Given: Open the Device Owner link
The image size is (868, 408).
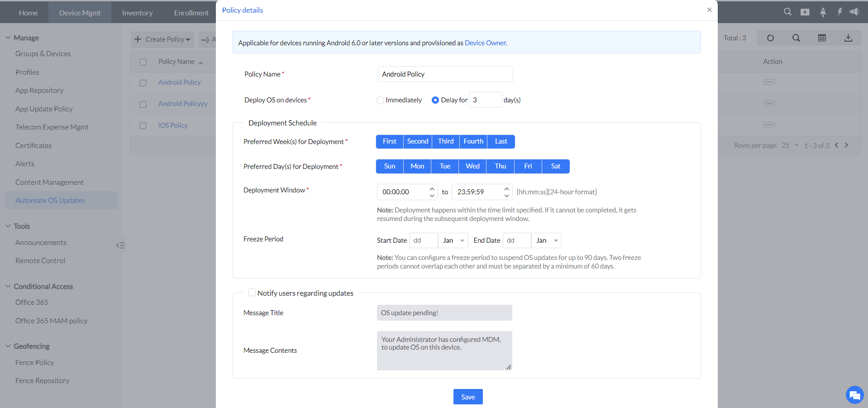Looking at the screenshot, I should [485, 43].
